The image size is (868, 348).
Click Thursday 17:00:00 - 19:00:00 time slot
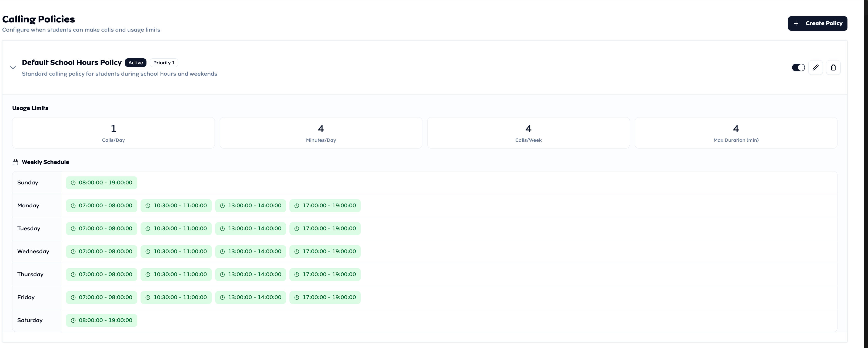(x=325, y=274)
